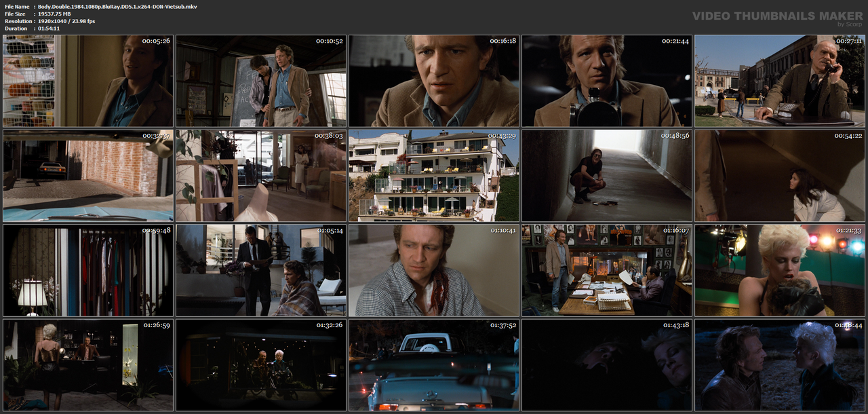Screen dimensions: 868x414
Task: Click the thumbnail stamped 01:05:14
Action: click(261, 270)
